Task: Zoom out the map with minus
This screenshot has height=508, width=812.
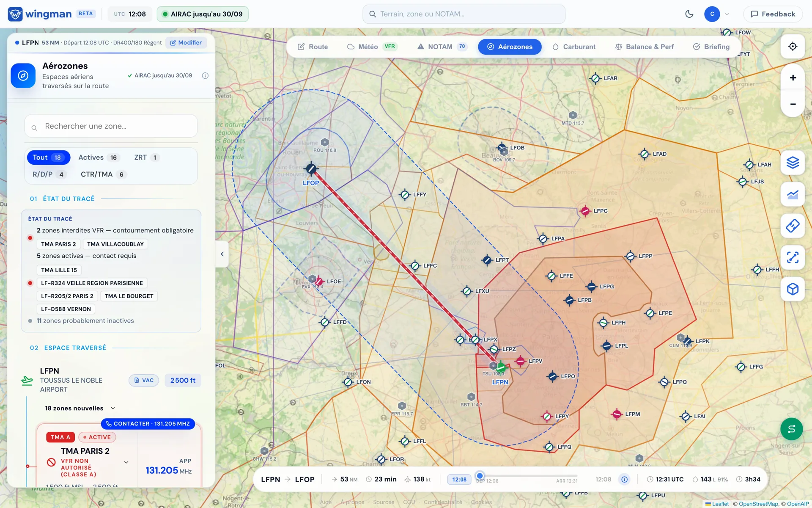Action: tap(793, 104)
